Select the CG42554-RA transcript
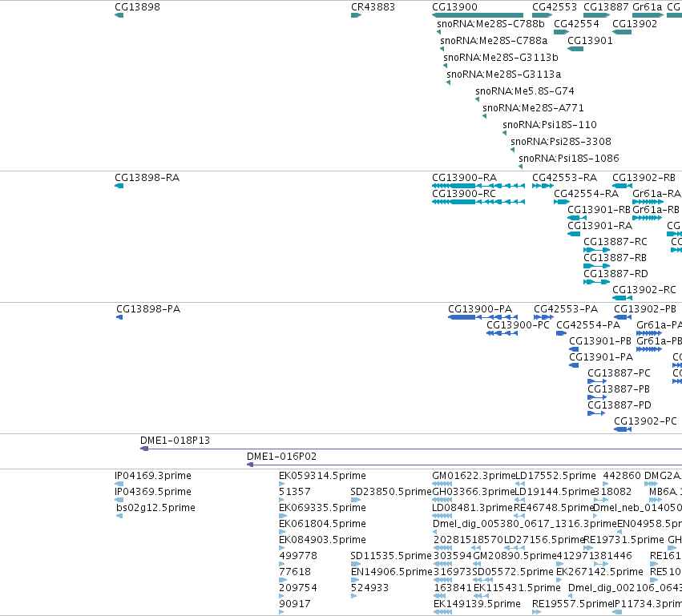The image size is (682, 616). click(562, 202)
